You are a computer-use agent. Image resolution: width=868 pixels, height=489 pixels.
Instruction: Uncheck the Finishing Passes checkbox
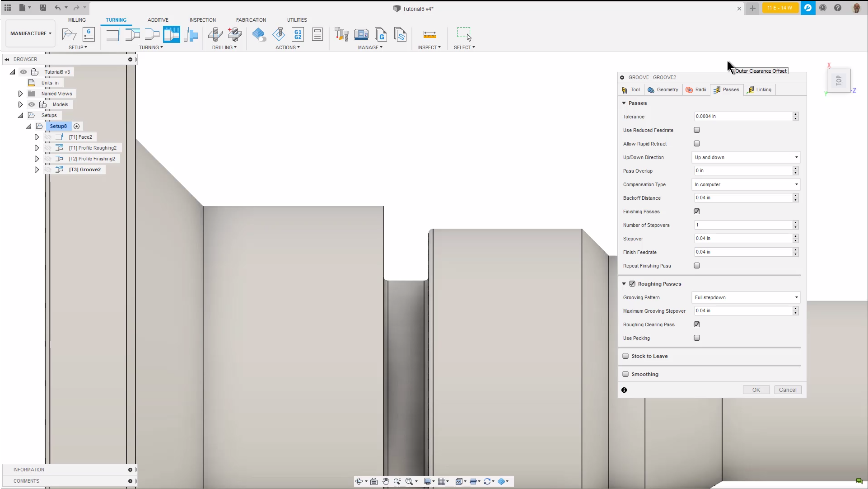point(697,212)
